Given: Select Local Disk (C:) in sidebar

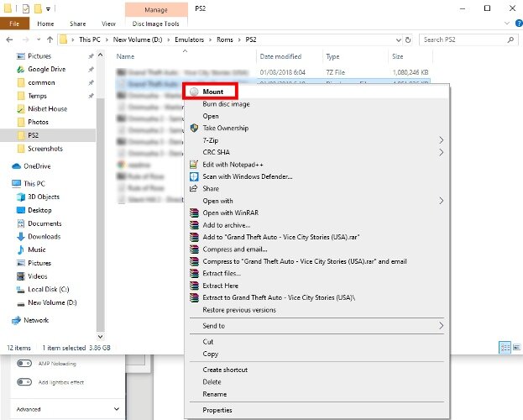Looking at the screenshot, I should (49, 290).
